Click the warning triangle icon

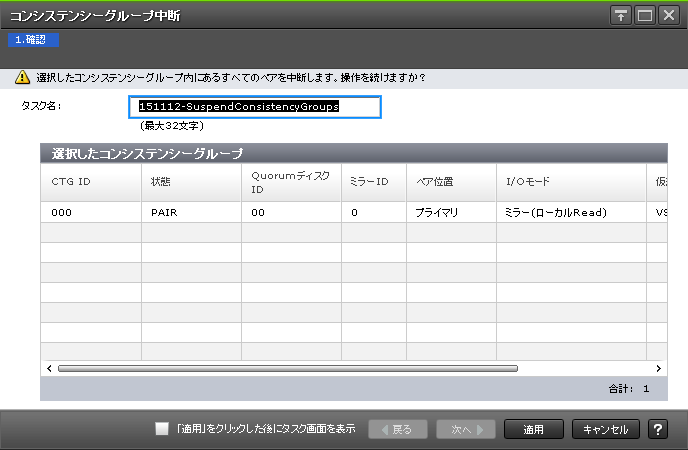[21, 77]
